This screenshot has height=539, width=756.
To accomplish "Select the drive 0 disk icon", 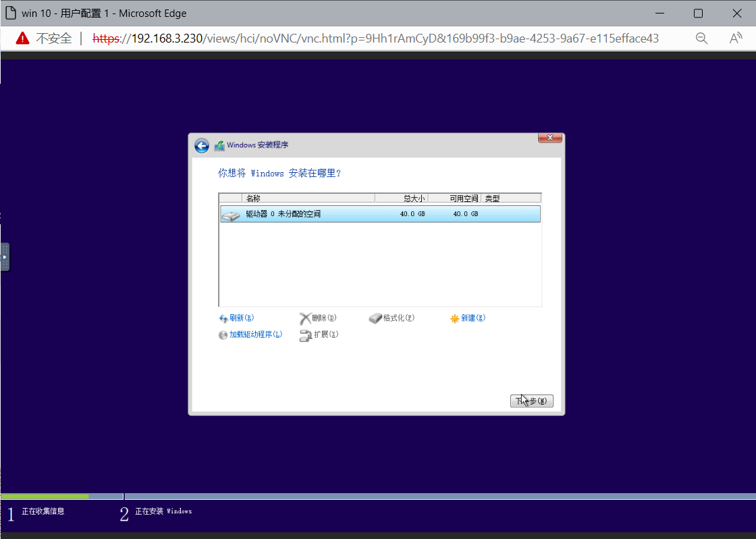I will (230, 215).
